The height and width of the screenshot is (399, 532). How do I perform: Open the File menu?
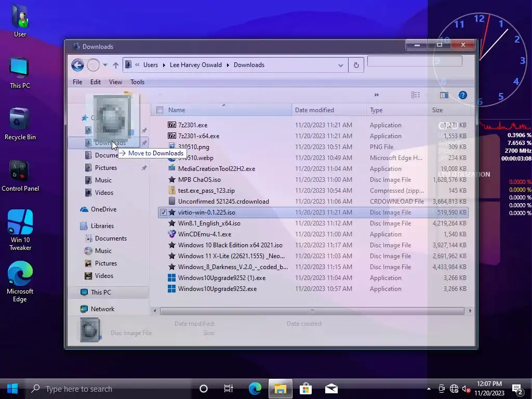(77, 82)
